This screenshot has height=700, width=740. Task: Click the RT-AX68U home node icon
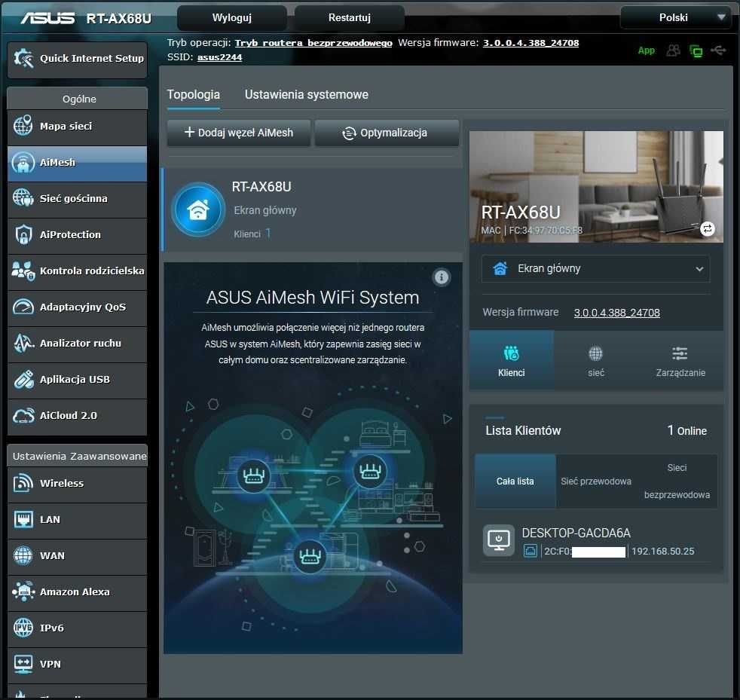pos(198,209)
